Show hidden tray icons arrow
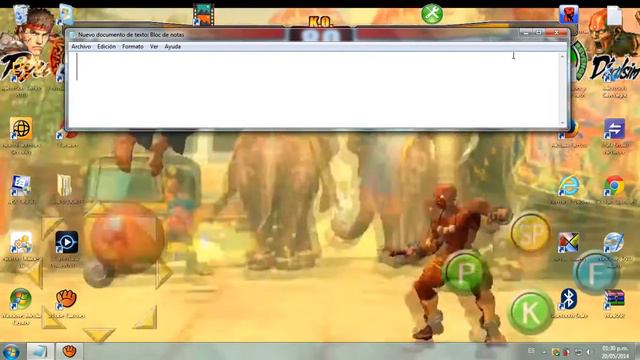This screenshot has width=640, height=360. click(544, 352)
